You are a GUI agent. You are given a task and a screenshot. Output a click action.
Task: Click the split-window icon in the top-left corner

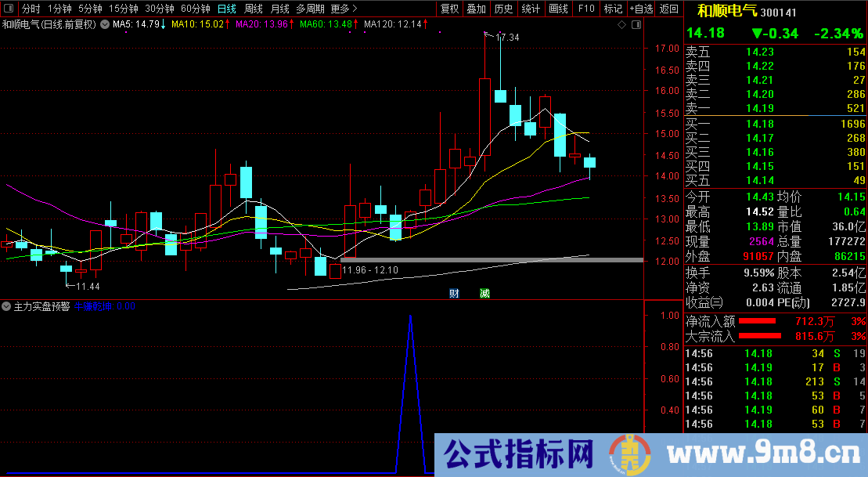8,9
